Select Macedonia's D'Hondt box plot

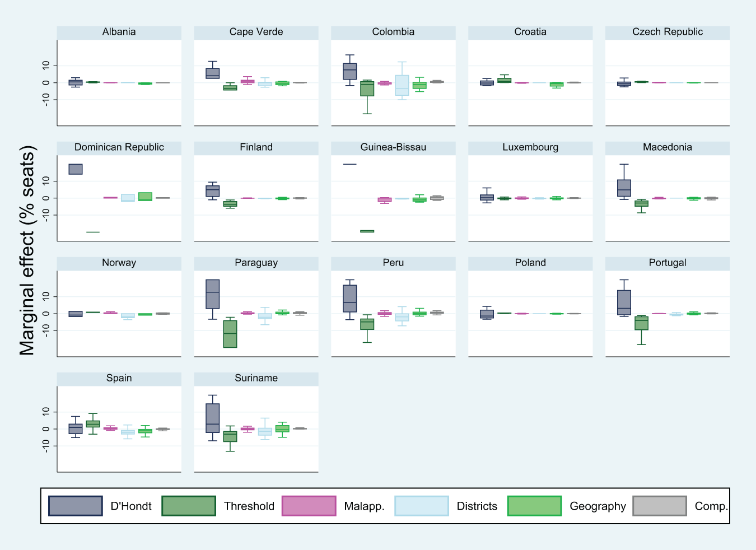coord(624,188)
